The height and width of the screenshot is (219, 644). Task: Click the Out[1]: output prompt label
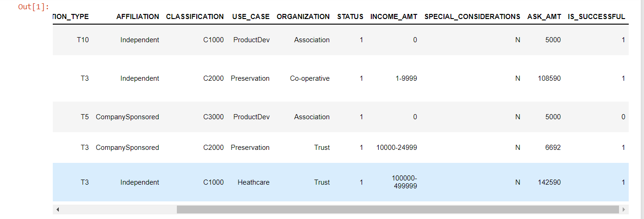click(x=34, y=7)
